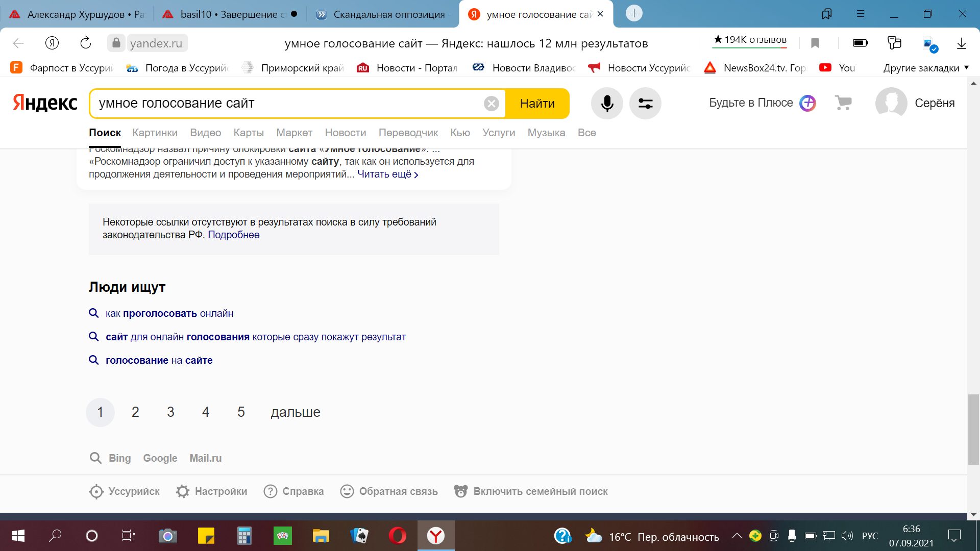980x551 pixels.
Task: Open the Переводчик search category
Action: [408, 133]
